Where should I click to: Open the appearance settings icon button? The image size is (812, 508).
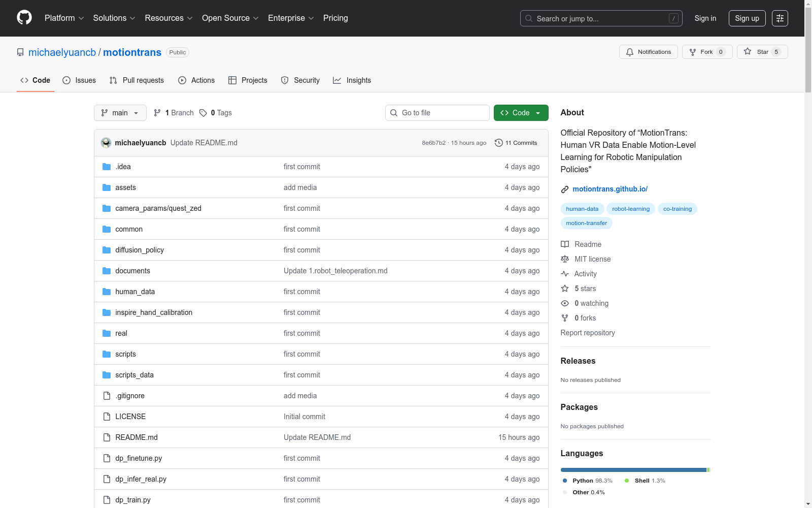pos(780,18)
